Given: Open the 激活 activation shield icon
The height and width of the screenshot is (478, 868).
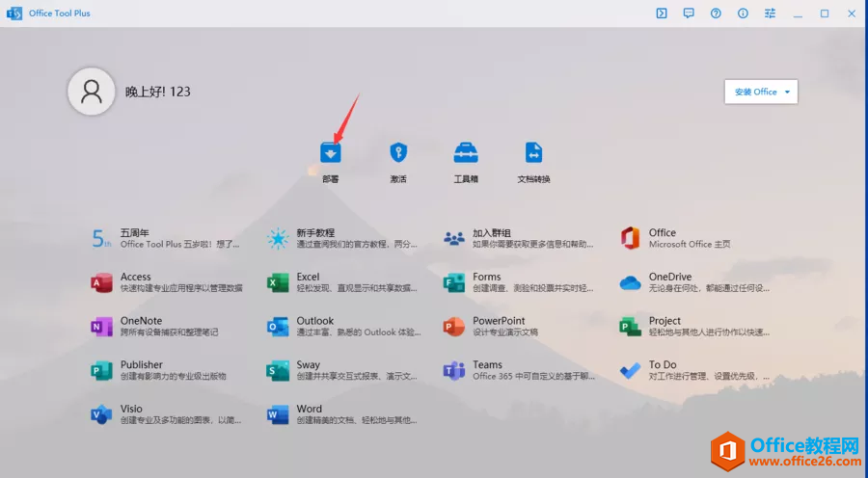Looking at the screenshot, I should (x=398, y=152).
